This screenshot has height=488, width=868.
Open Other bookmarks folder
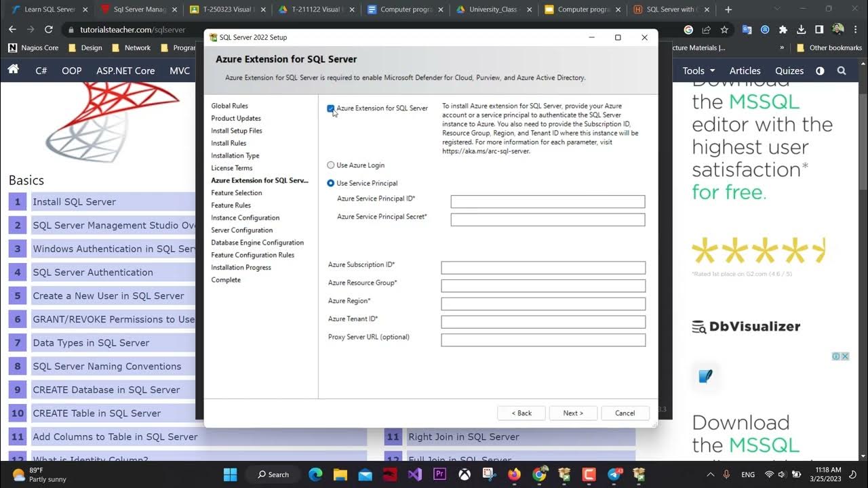829,48
